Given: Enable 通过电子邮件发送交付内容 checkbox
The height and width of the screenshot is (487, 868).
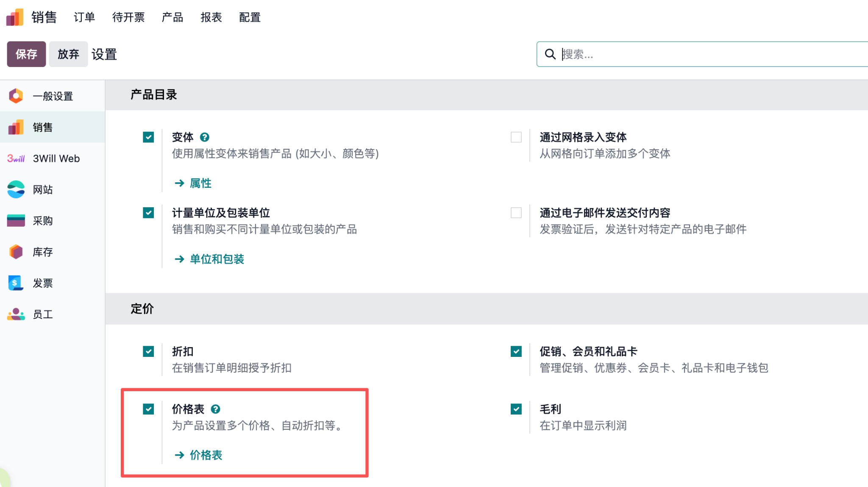Looking at the screenshot, I should coord(516,213).
